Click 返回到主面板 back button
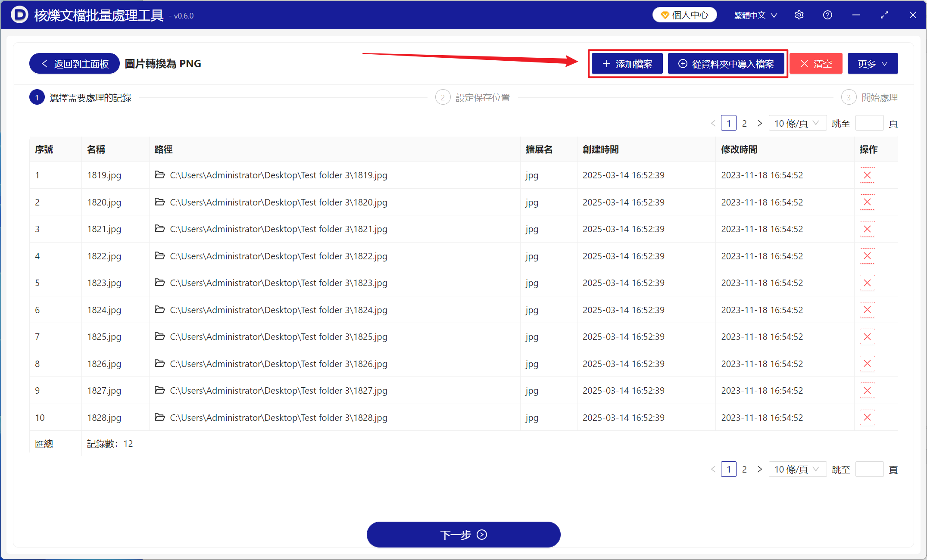 [x=74, y=64]
